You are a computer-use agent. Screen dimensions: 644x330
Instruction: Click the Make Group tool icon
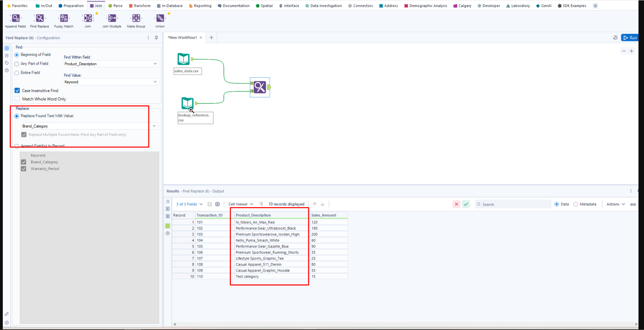coord(136,18)
